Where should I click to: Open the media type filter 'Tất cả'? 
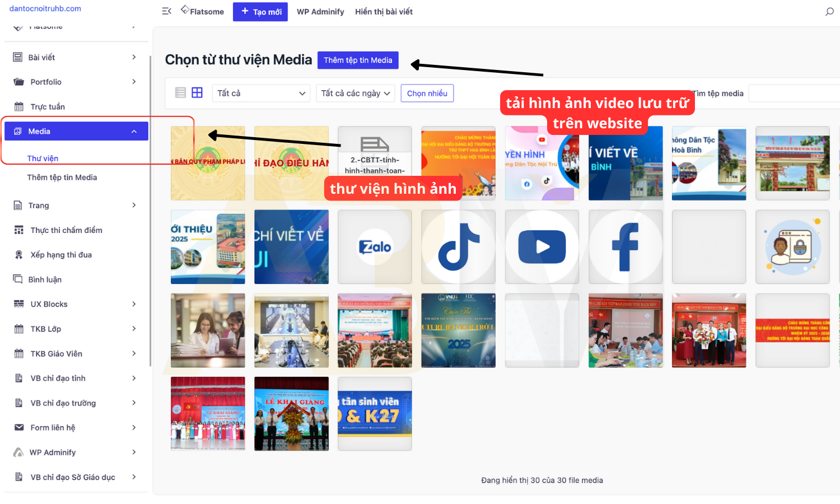coord(261,94)
